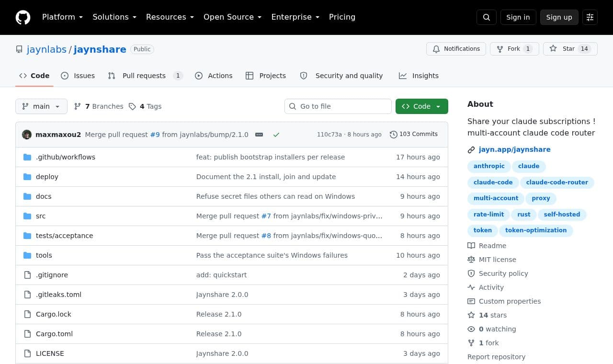Open maxmaxou2's avatar image
This screenshot has height=364, width=613.
click(x=27, y=135)
